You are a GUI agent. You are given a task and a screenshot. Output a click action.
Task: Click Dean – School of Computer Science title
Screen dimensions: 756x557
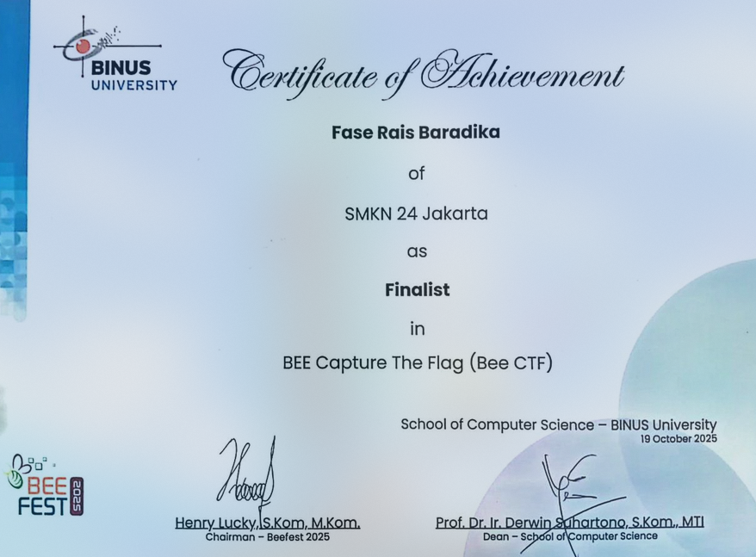click(570, 535)
